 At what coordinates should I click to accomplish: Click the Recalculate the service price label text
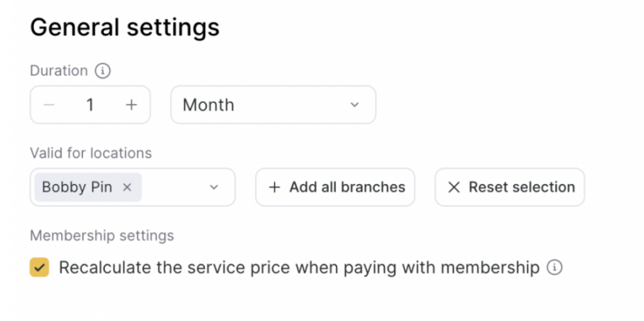tap(299, 268)
